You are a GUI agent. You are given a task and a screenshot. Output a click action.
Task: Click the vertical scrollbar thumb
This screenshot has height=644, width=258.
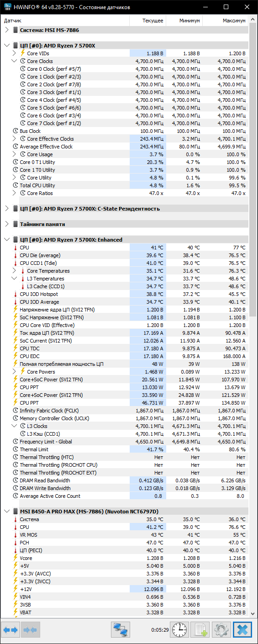[253, 170]
